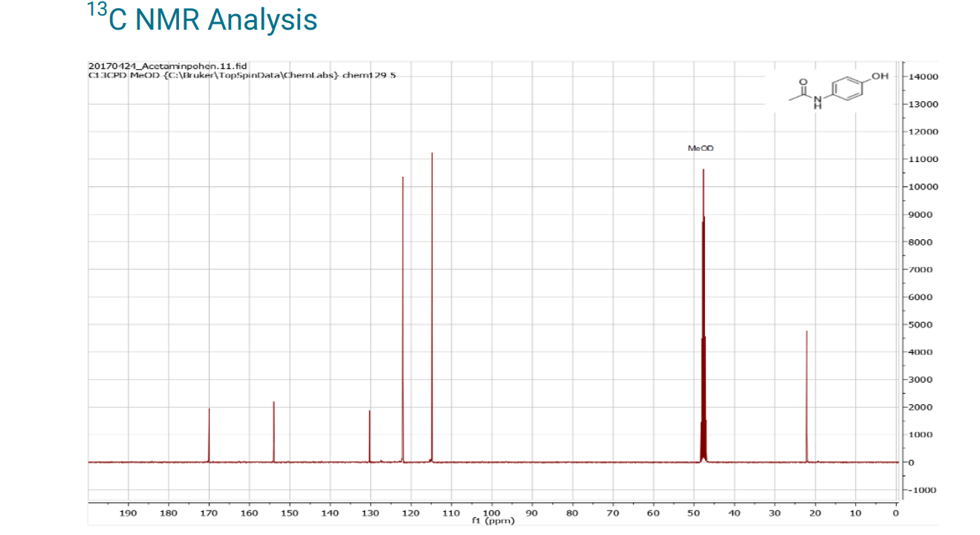Screen dimensions: 980x535
Task: Click the carbonyl peak near 170 ppm
Action: 209,431
